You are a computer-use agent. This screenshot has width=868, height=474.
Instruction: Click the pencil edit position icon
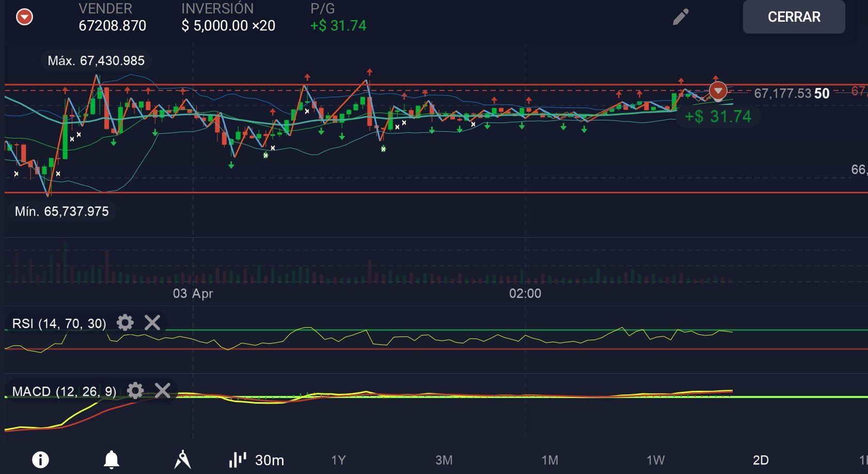click(681, 17)
